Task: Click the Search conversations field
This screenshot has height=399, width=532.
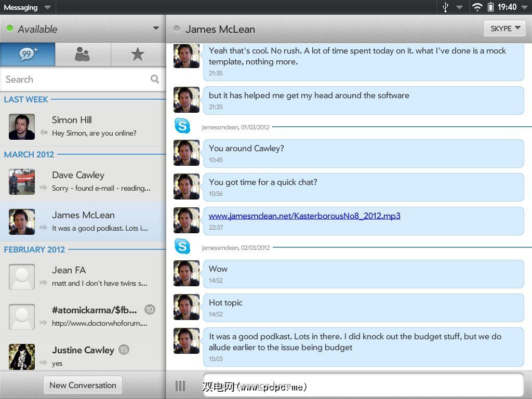Action: 75,79
